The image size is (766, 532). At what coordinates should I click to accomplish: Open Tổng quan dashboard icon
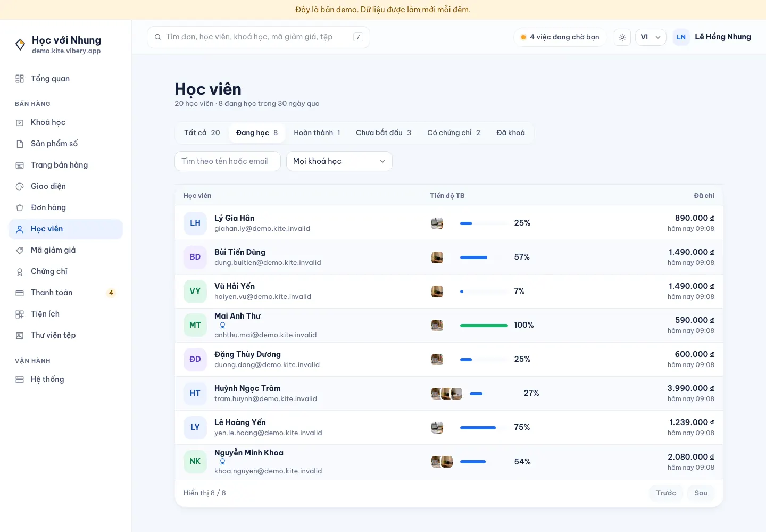click(20, 79)
